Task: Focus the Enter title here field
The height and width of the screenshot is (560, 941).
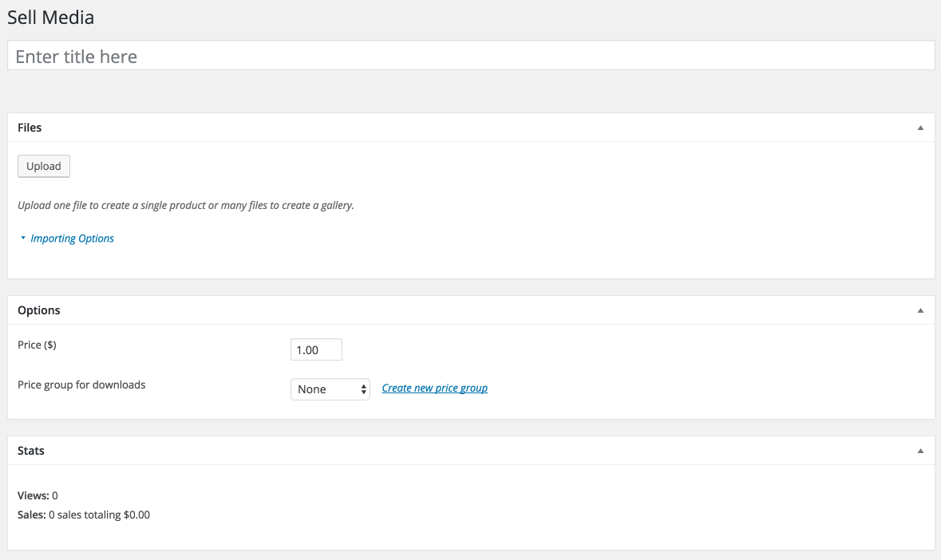Action: pyautogui.click(x=470, y=57)
